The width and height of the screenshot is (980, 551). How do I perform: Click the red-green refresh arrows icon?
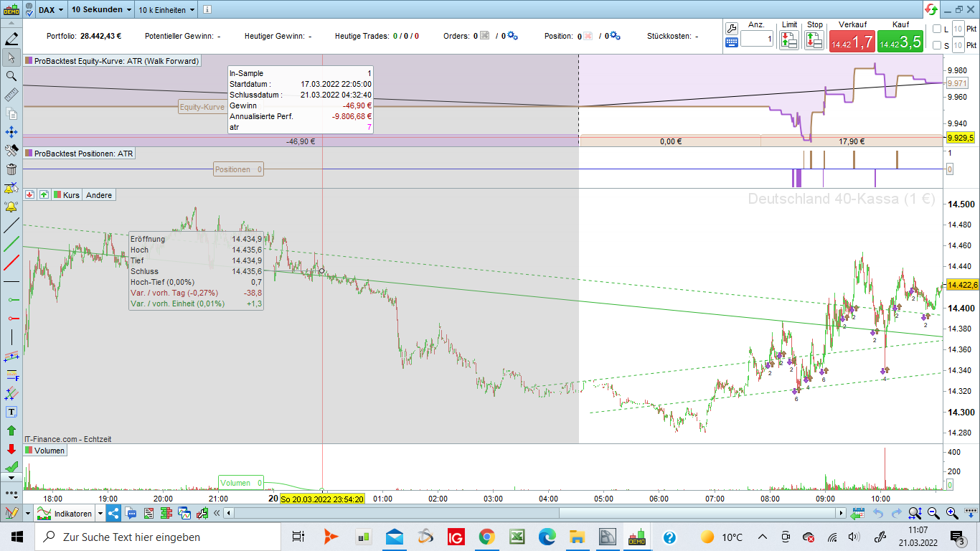tap(930, 9)
